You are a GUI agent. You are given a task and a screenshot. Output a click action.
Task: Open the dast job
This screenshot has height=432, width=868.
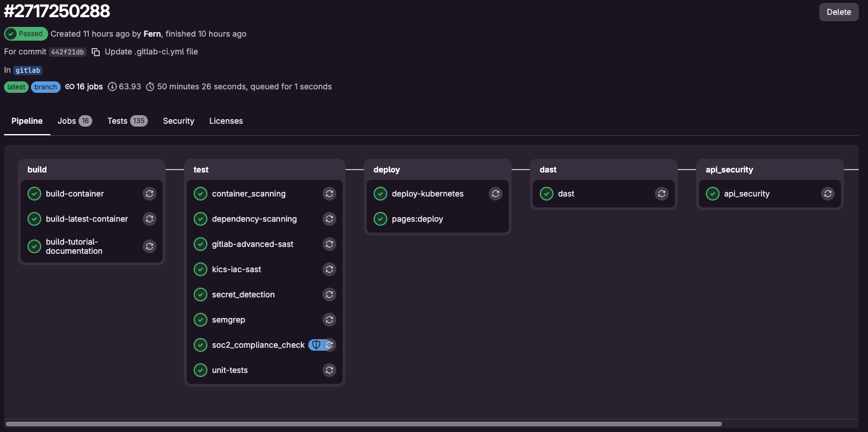point(566,194)
